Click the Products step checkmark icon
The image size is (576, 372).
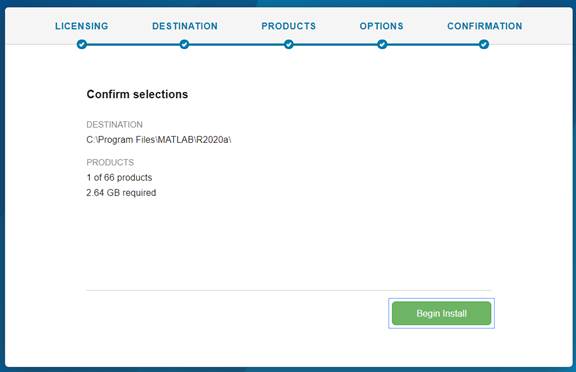click(289, 44)
